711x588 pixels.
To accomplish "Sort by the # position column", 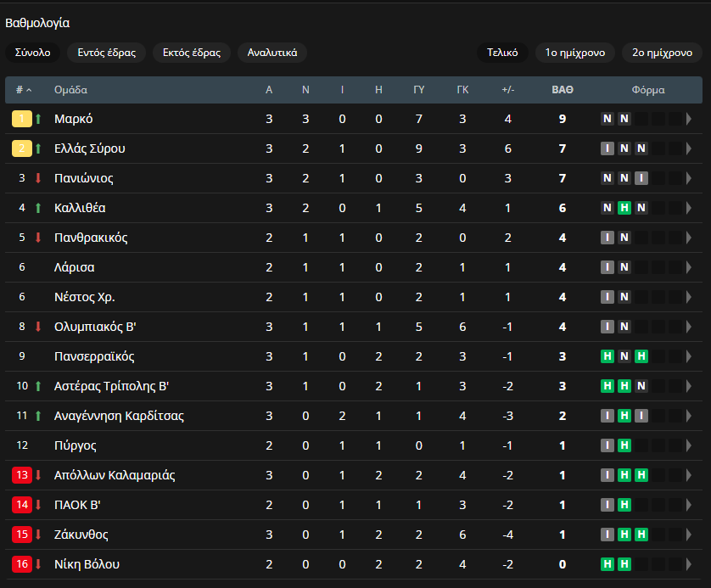I will 24,90.
